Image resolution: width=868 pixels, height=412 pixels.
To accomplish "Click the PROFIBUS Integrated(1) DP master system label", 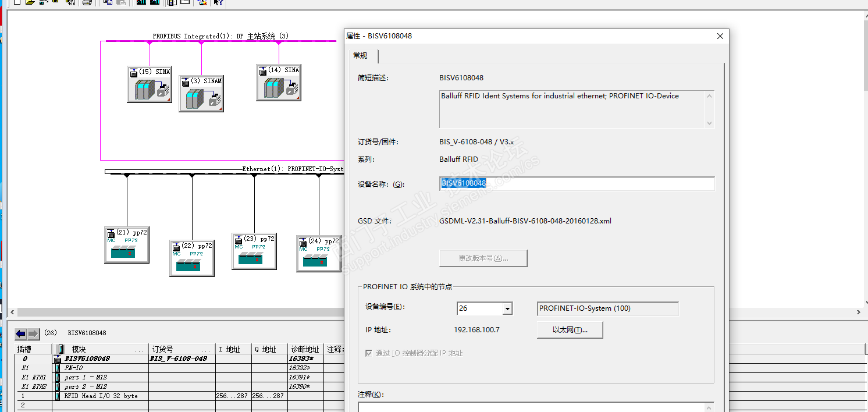I will pos(221,36).
